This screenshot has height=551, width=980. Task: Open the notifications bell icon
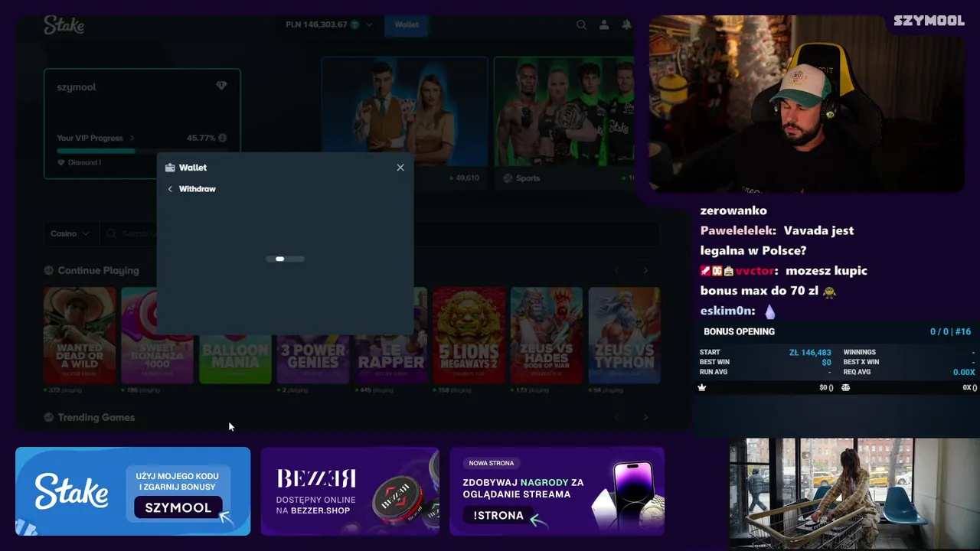pos(626,25)
